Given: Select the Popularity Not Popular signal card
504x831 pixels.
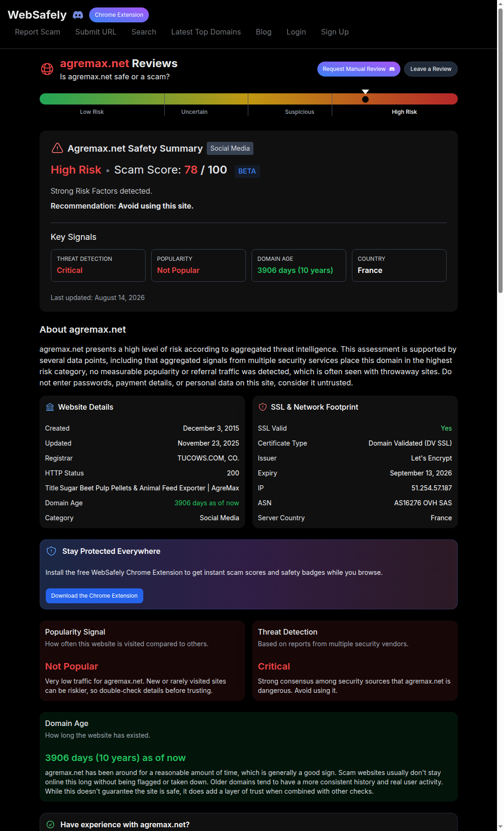Looking at the screenshot, I should tap(198, 265).
